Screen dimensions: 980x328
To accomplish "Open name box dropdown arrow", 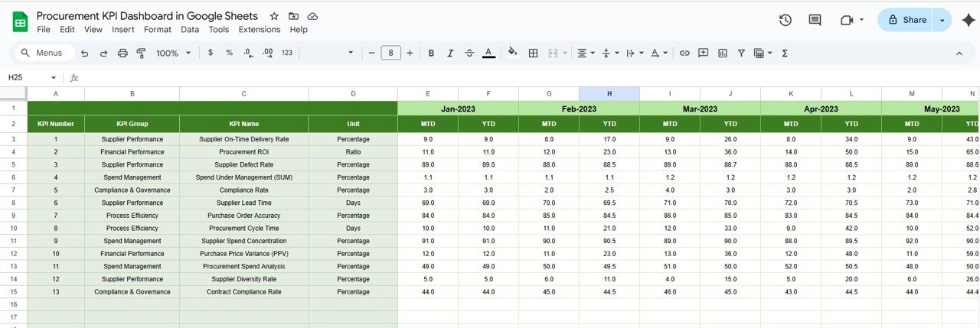I will pyautogui.click(x=54, y=77).
